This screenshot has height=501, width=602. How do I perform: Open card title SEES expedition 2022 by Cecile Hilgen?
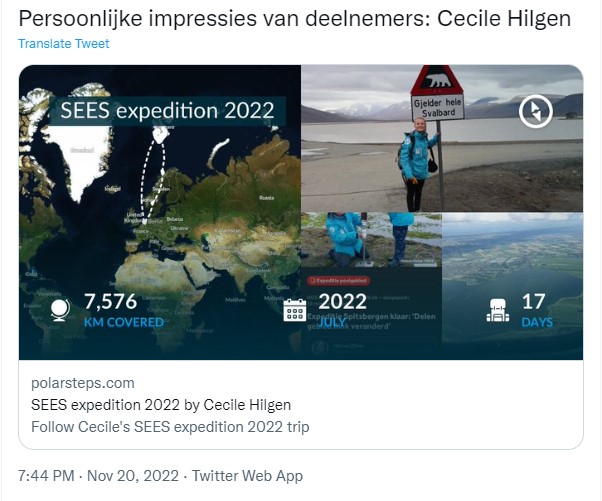click(x=161, y=405)
